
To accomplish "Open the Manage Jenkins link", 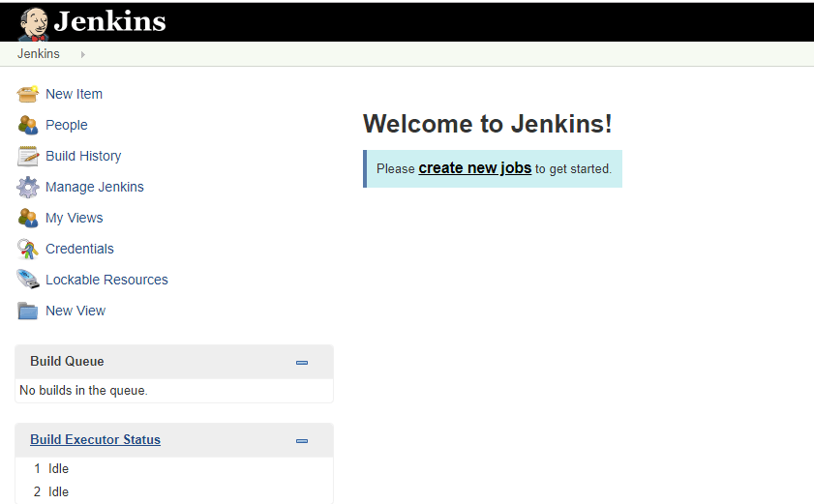I will 95,187.
